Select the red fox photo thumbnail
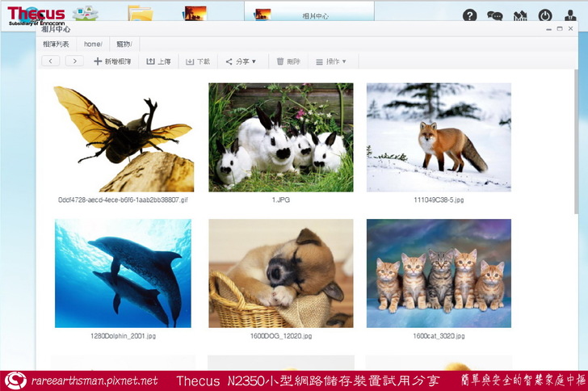The height and width of the screenshot is (391, 588). (439, 137)
